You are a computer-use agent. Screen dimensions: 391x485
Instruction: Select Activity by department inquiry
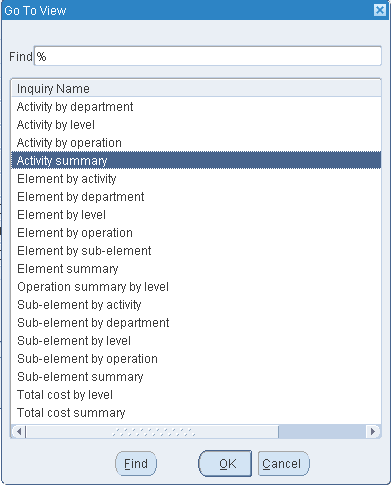click(x=196, y=107)
